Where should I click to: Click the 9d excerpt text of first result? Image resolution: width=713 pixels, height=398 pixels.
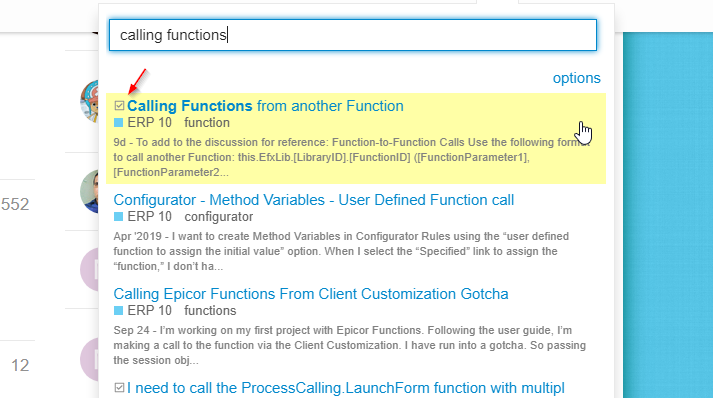point(350,157)
